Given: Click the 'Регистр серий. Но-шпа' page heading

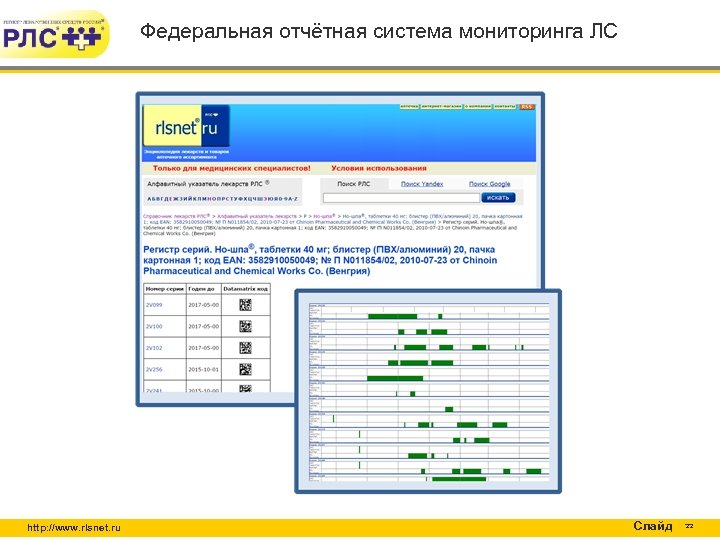Looking at the screenshot, I should (x=320, y=260).
